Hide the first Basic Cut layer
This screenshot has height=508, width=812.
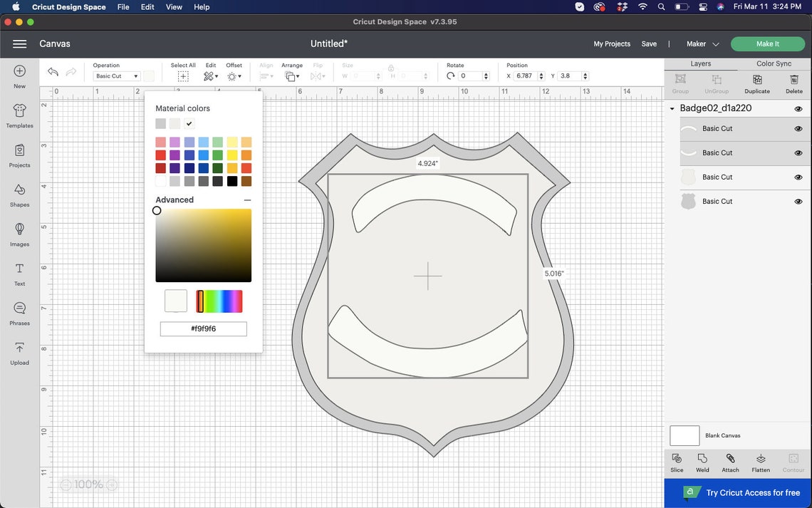tap(798, 128)
